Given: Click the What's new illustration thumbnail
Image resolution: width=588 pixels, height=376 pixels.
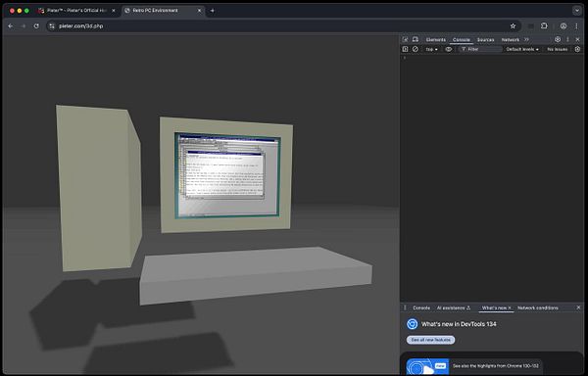Looking at the screenshot, I should pos(427,366).
